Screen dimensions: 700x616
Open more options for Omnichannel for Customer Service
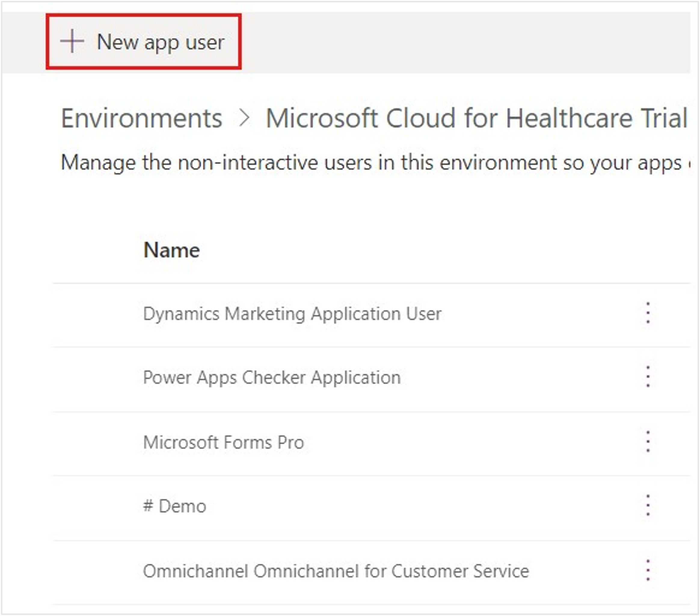(648, 570)
